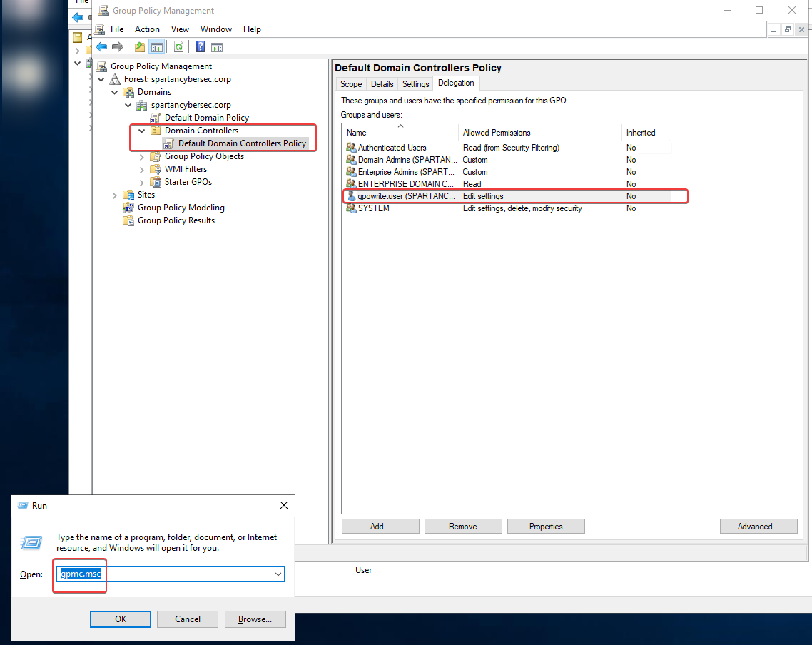Sort by the Allowed Permissions column header

coord(539,133)
